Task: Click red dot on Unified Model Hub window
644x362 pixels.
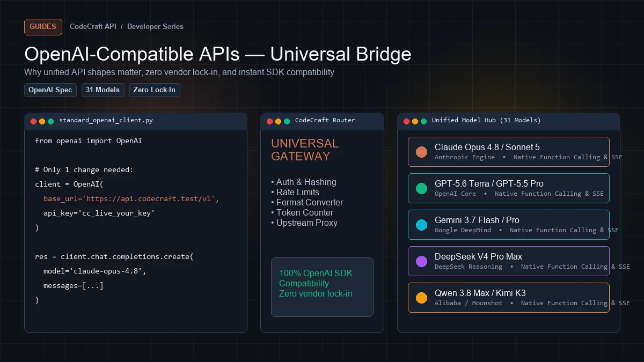Action: coord(406,121)
